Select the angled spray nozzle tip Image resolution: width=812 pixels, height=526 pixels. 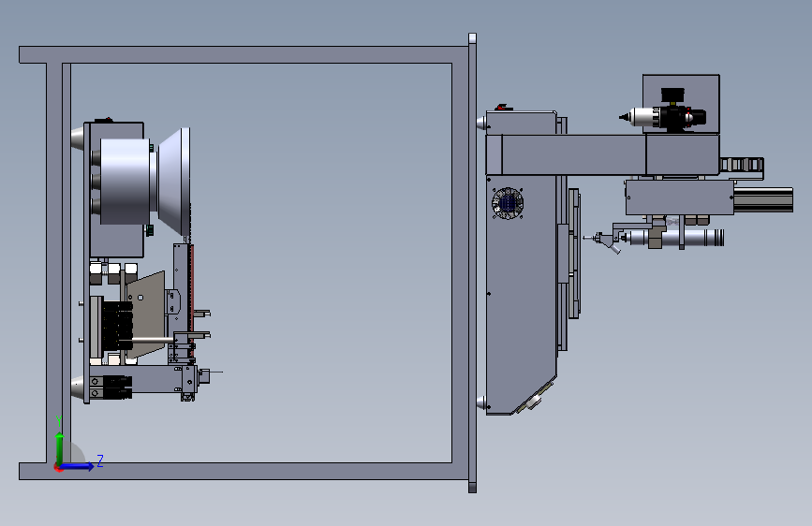pos(613,249)
